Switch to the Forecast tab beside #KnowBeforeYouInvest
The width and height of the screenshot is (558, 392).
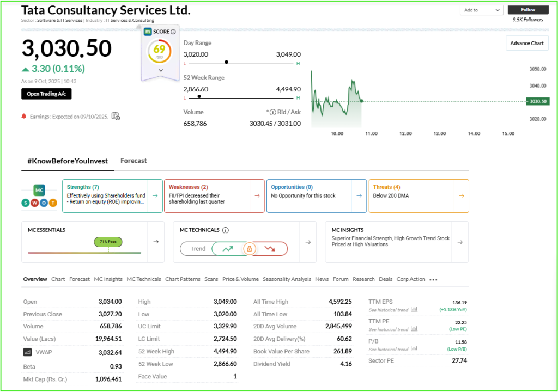[x=134, y=161]
